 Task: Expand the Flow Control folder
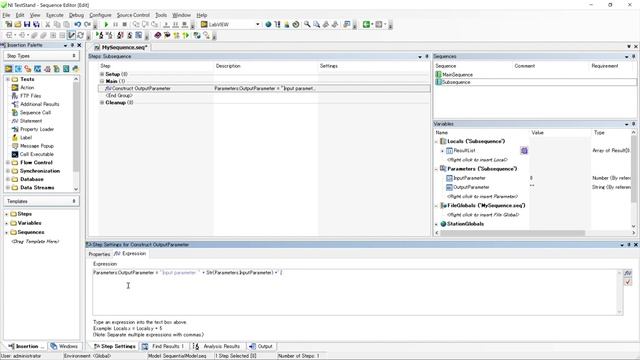coord(7,162)
